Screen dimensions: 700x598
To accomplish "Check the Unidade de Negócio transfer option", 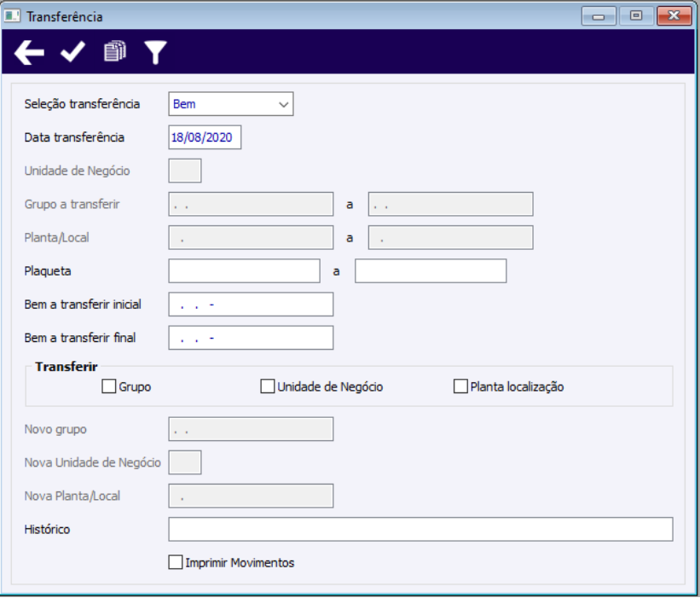I will pos(268,386).
